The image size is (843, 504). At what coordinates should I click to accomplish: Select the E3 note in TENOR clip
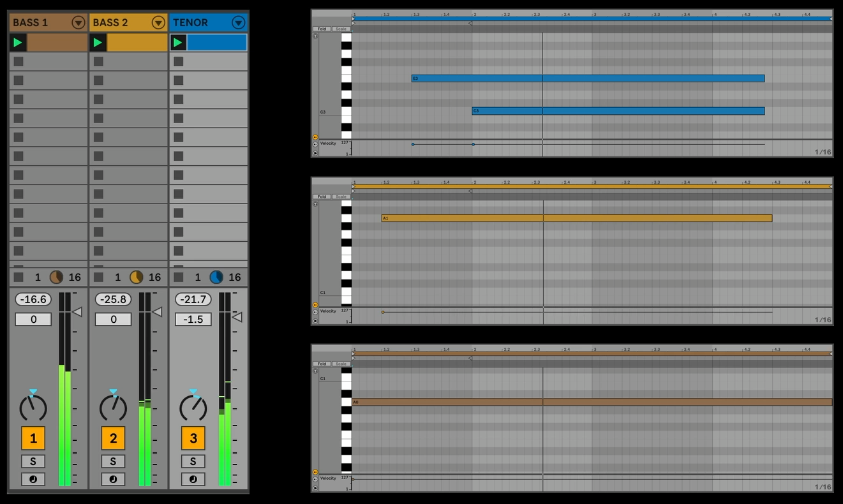coord(587,78)
